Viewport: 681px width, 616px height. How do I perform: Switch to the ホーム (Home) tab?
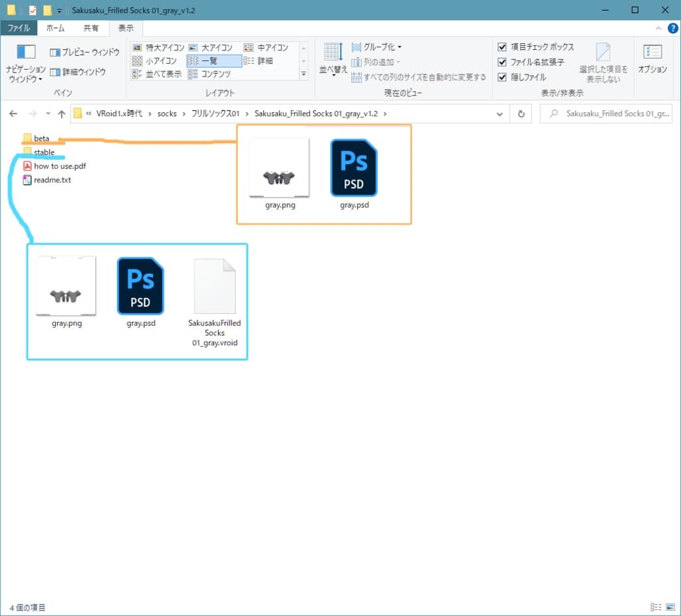point(55,28)
